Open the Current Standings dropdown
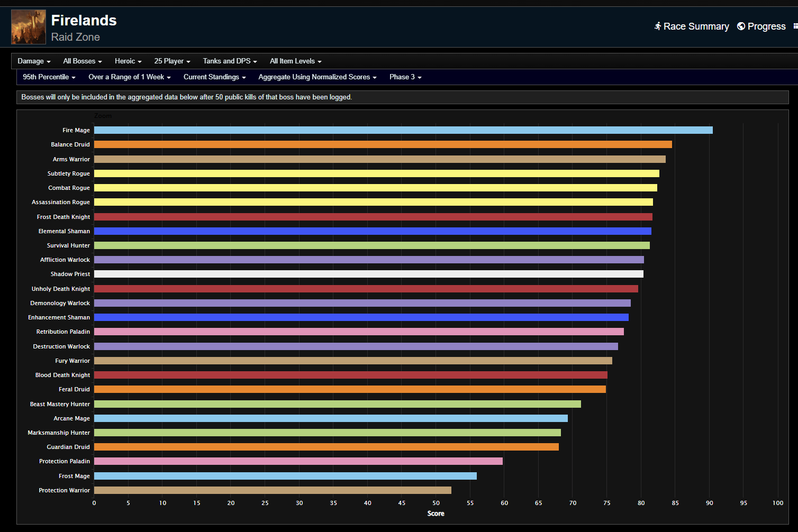 (x=215, y=77)
